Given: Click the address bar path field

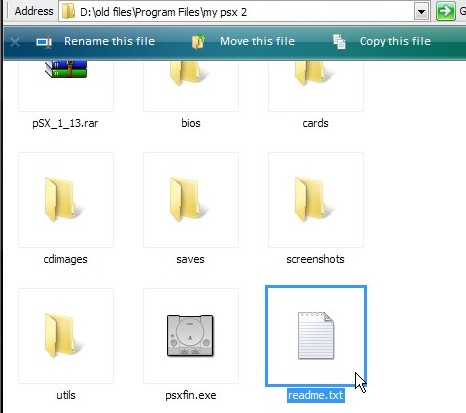Looking at the screenshot, I should click(243, 12).
